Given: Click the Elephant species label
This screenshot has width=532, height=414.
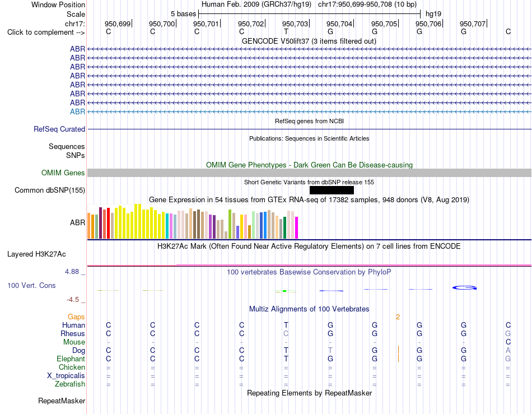Looking at the screenshot, I should [71, 359].
